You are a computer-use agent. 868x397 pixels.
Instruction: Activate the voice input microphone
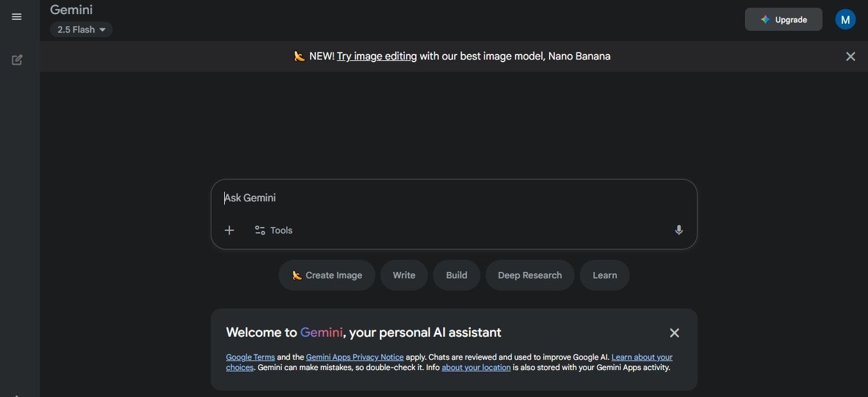click(679, 230)
